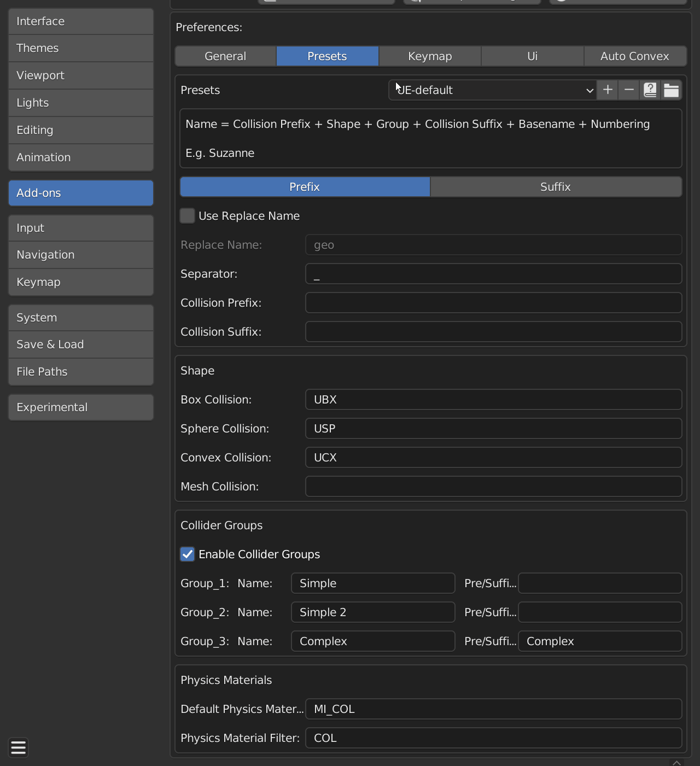
Task: Click the remove preset minus icon
Action: [x=629, y=90]
